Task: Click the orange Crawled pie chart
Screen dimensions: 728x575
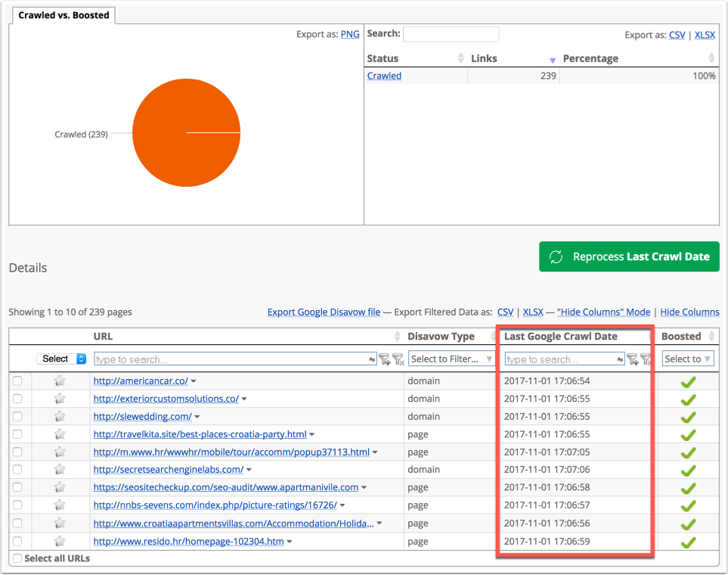Action: (x=186, y=132)
